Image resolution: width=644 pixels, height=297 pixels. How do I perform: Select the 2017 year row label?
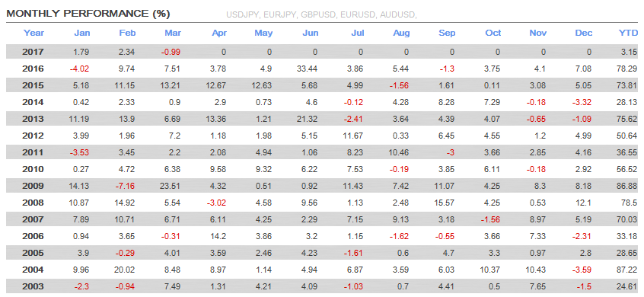[x=33, y=53]
